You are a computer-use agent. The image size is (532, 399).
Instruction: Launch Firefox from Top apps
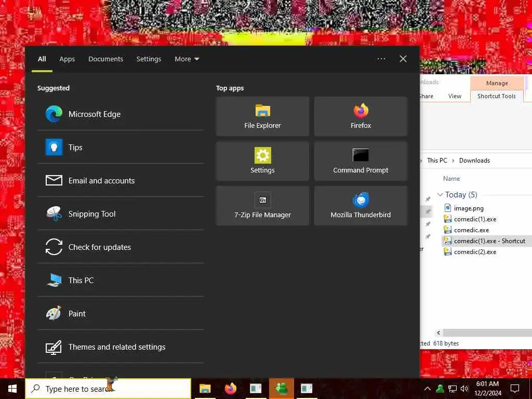click(361, 116)
